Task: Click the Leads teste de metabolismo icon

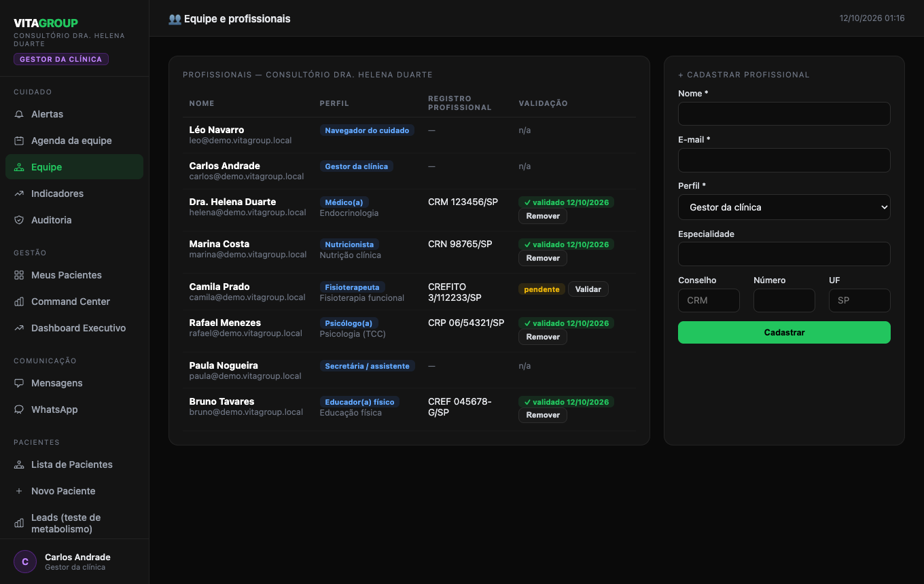Action: click(x=19, y=523)
